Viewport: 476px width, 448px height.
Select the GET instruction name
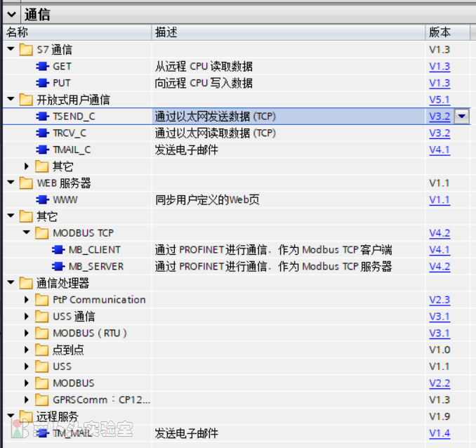[x=62, y=66]
